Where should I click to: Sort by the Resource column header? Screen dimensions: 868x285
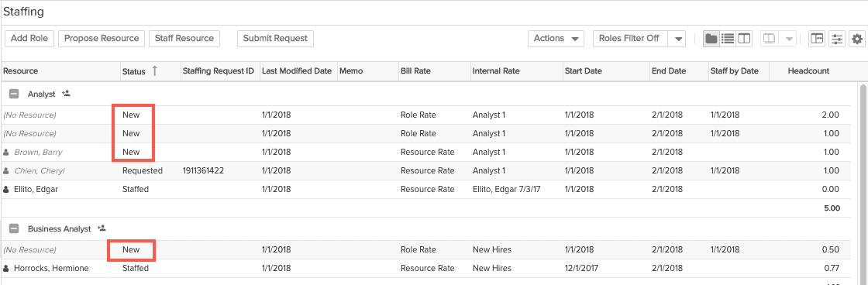pyautogui.click(x=20, y=70)
